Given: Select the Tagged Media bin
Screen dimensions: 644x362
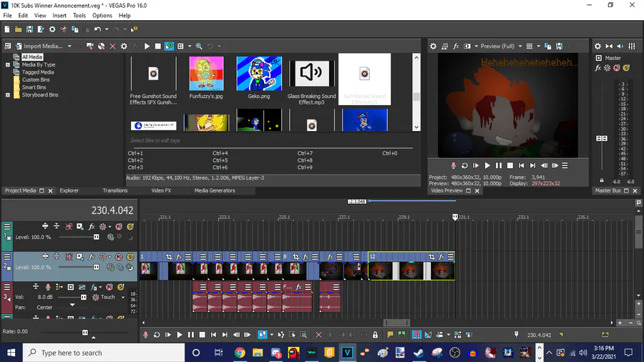Looking at the screenshot, I should 38,72.
